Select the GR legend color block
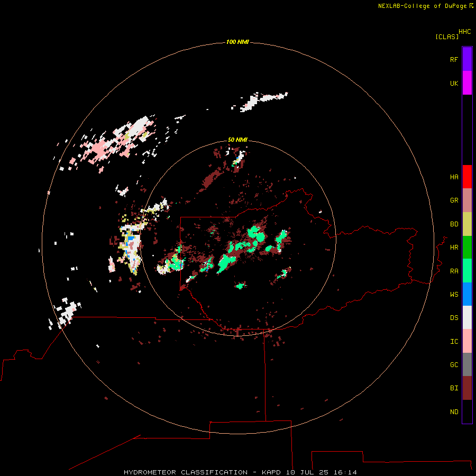Image resolution: width=476 pixels, height=476 pixels. [467, 200]
